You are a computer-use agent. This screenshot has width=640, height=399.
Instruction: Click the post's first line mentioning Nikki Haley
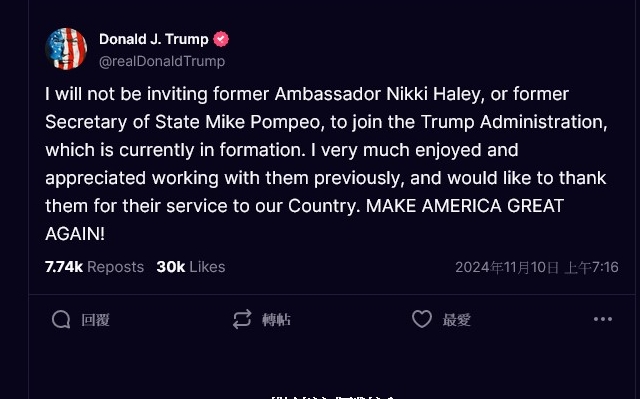click(x=307, y=94)
